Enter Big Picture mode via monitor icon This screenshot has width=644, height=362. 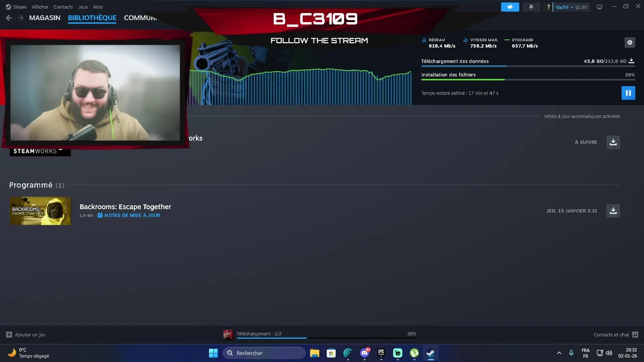click(x=599, y=7)
